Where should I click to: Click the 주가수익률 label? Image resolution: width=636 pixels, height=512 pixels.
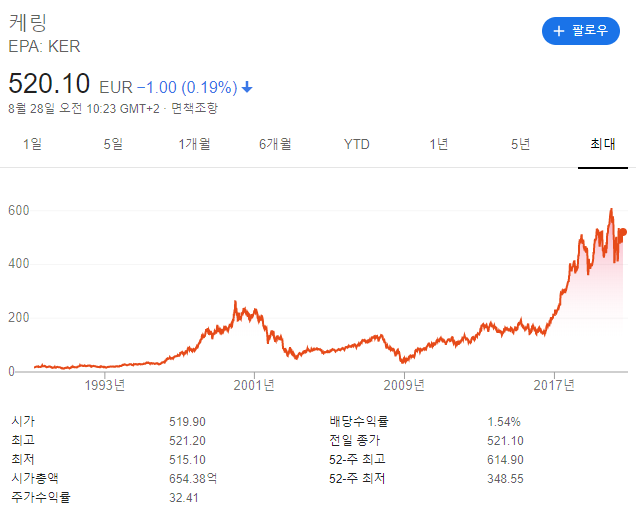point(41,497)
